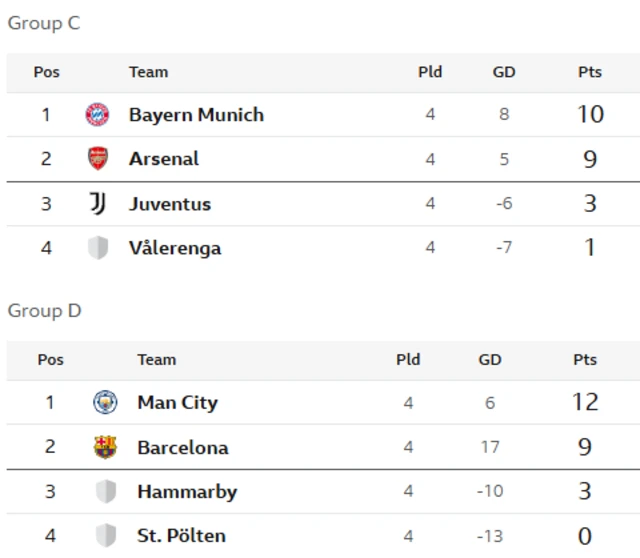Viewport: 640px width, 558px height.
Task: Open the Arsenal team link
Action: [164, 159]
